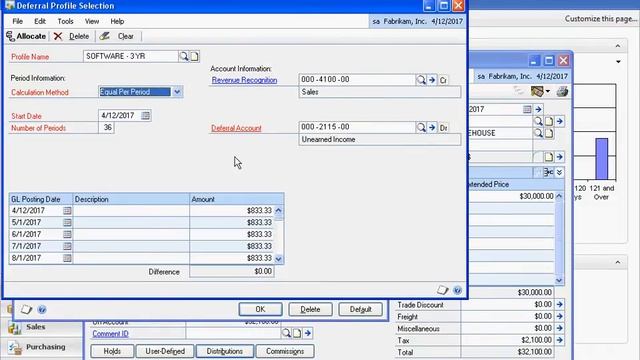Click the Profile Name note icon
Viewport: 640px width, 360px height.
(x=195, y=56)
